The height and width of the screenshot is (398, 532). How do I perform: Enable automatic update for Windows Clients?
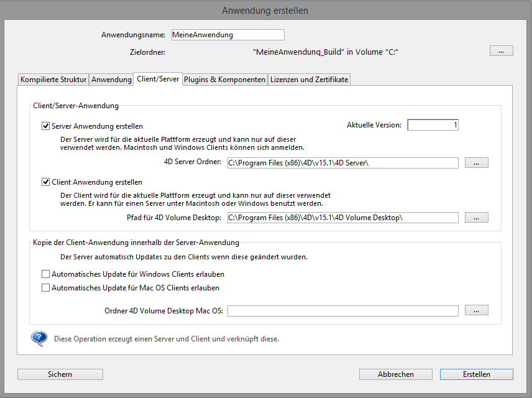45,274
